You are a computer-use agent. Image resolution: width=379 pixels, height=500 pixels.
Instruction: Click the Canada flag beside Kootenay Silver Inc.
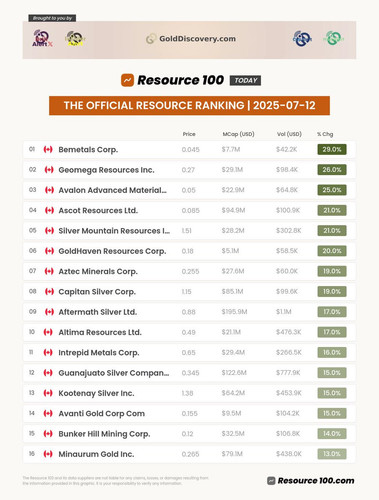pos(48,393)
